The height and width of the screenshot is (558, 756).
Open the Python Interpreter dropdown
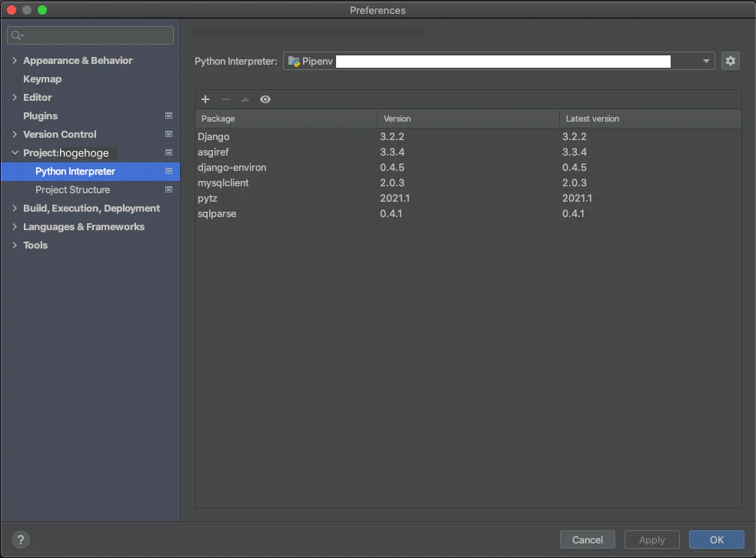(706, 62)
